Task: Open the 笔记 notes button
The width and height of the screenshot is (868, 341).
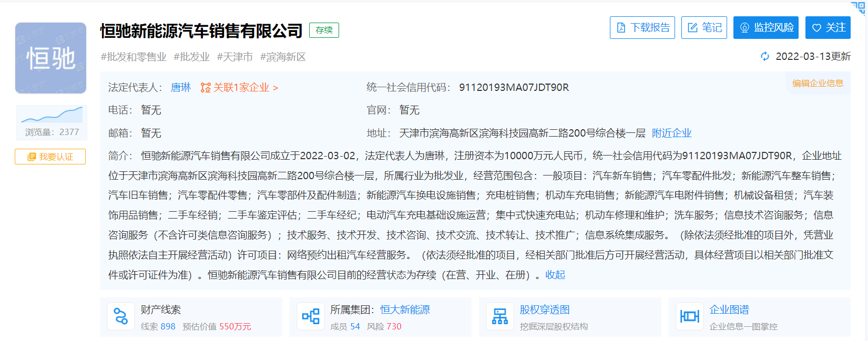Action: 704,27
